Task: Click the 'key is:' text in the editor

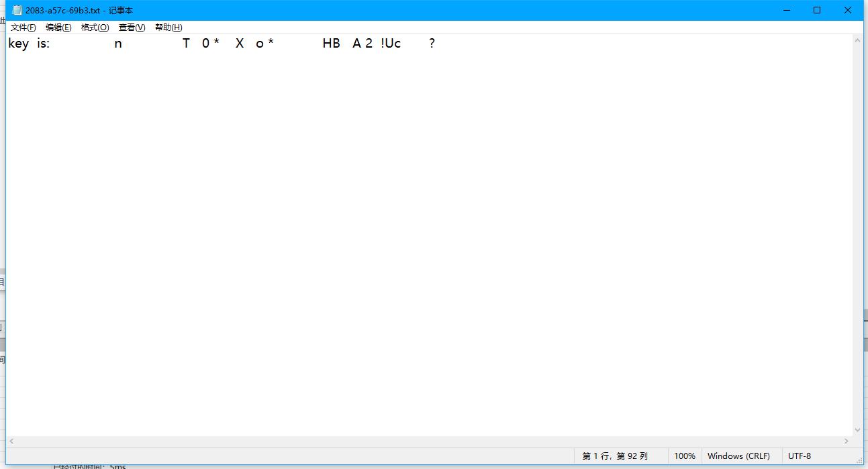Action: coord(29,44)
